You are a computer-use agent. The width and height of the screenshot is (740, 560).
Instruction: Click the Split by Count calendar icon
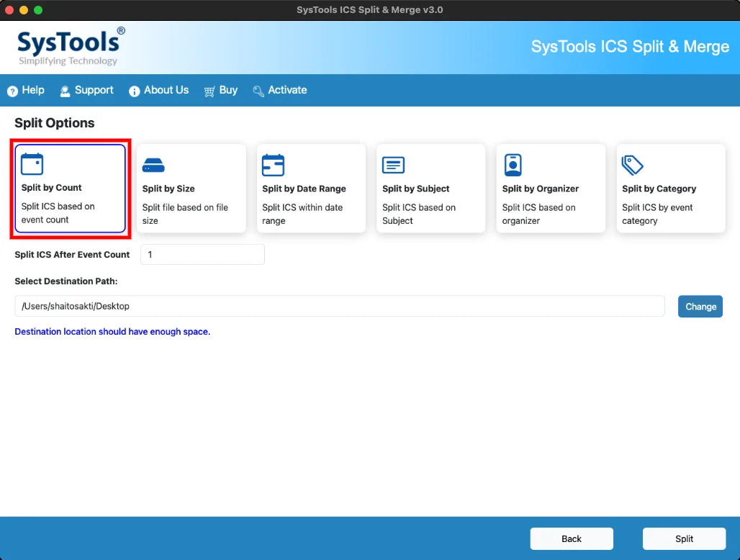[x=32, y=164]
